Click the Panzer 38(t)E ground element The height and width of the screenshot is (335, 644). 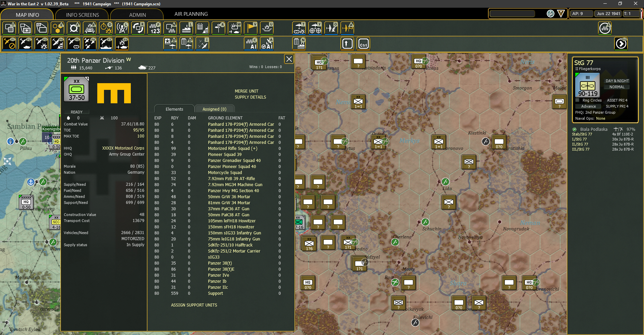pyautogui.click(x=221, y=269)
